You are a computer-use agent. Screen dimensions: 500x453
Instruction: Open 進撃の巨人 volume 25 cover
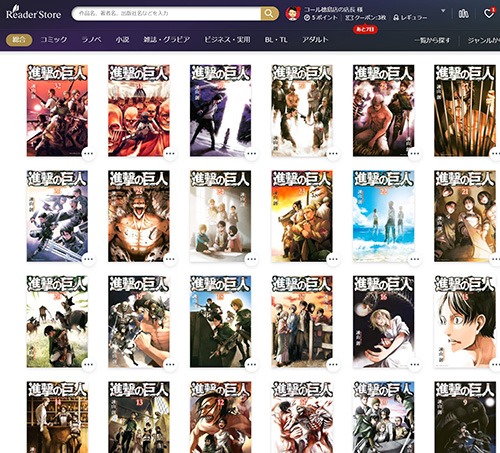[x=139, y=216]
